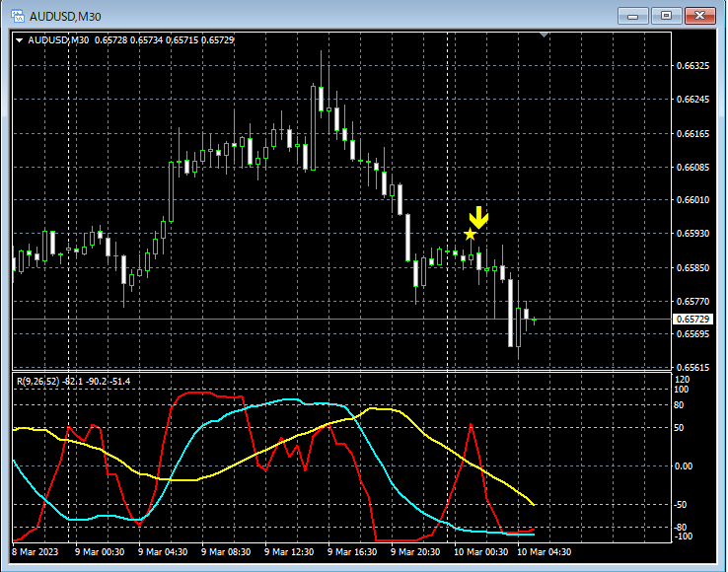Click the 9 Mar 08:30 time label
The height and width of the screenshot is (572, 728).
coord(226,552)
